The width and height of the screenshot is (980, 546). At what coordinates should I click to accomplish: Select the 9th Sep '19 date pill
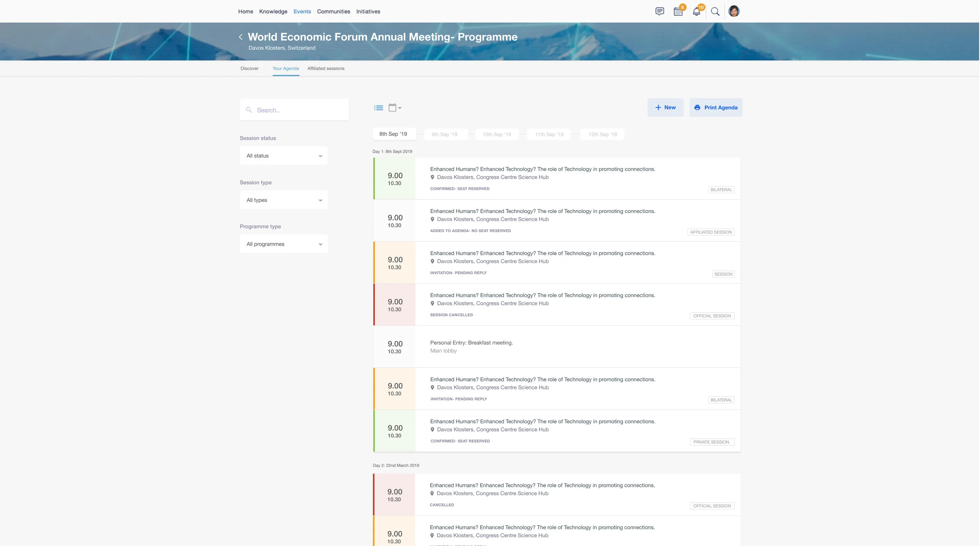(x=445, y=134)
